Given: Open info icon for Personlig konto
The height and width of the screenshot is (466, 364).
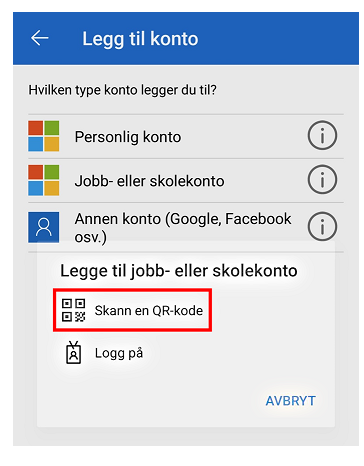Looking at the screenshot, I should click(x=322, y=135).
